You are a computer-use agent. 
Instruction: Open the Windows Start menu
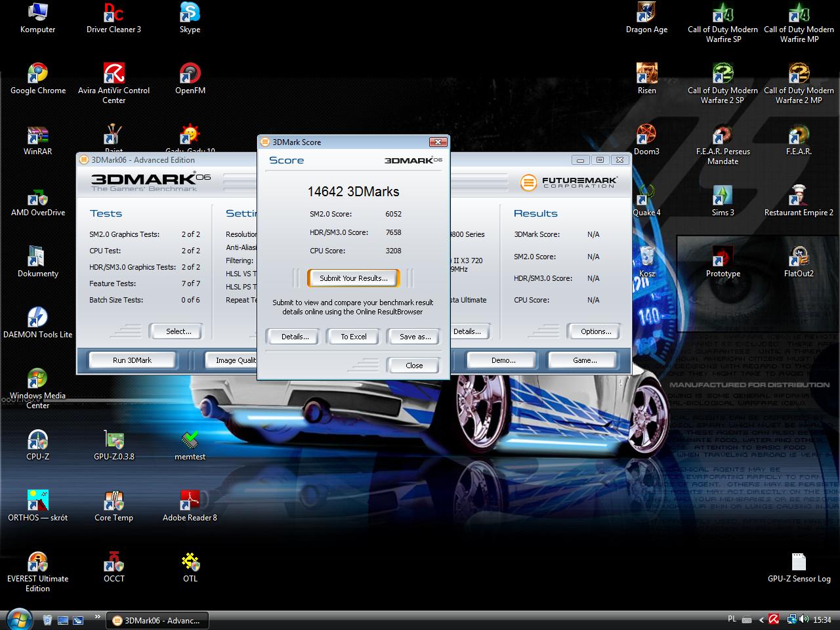click(18, 619)
